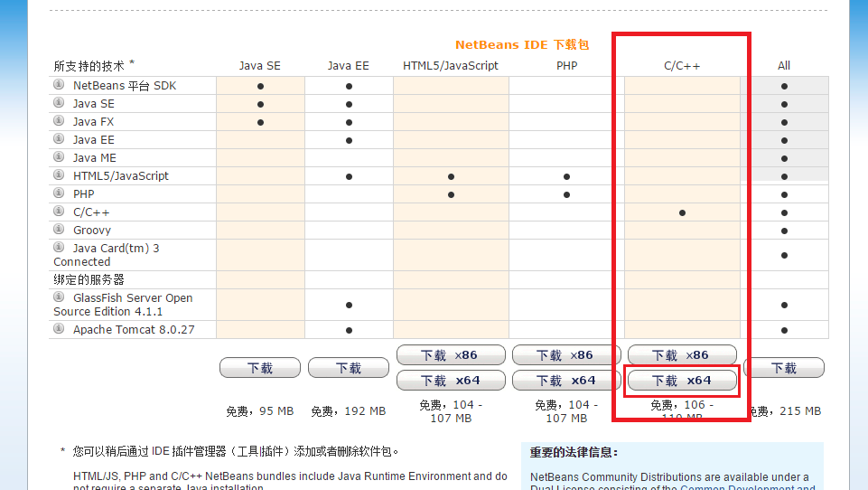This screenshot has height=490, width=868.
Task: Click info icon beside Groovy row
Action: tap(59, 229)
